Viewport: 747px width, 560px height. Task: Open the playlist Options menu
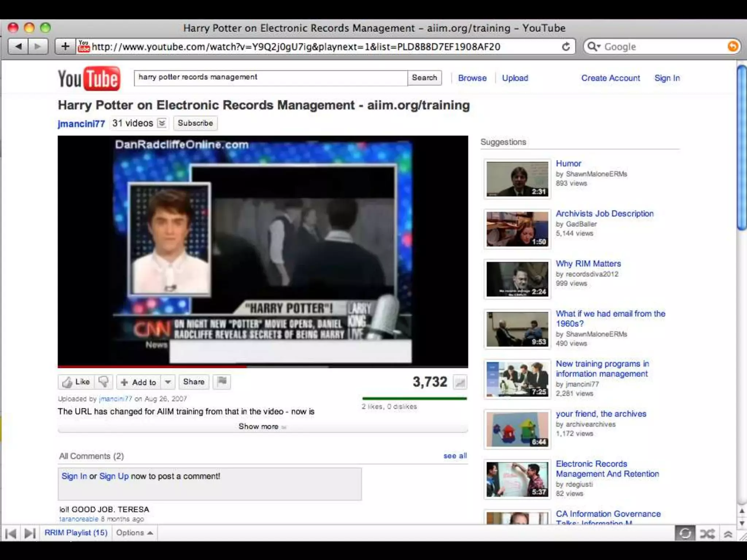pyautogui.click(x=134, y=533)
